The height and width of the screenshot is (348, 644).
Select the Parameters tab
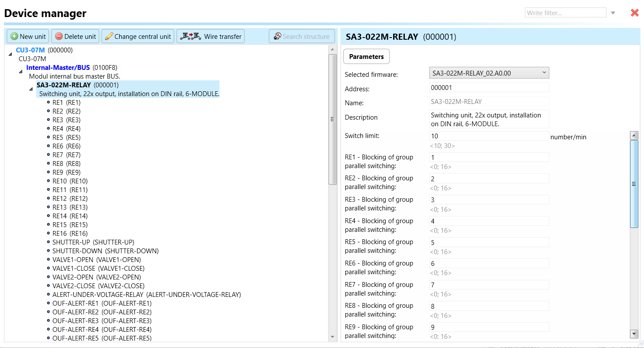coord(366,57)
